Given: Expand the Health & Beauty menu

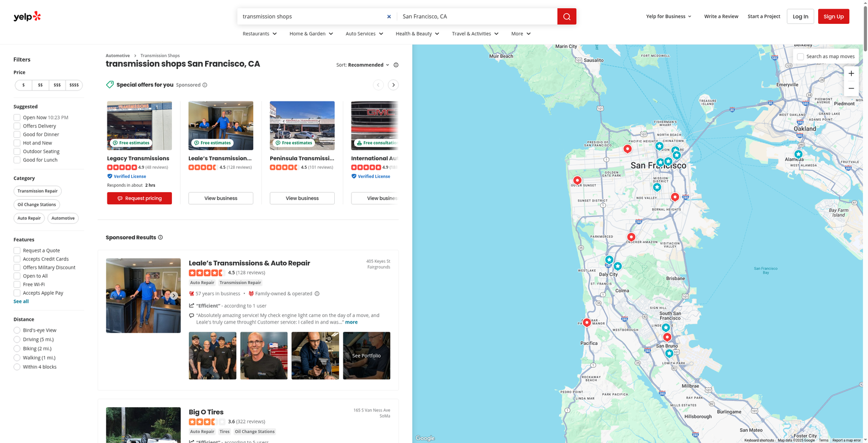Looking at the screenshot, I should (x=418, y=34).
